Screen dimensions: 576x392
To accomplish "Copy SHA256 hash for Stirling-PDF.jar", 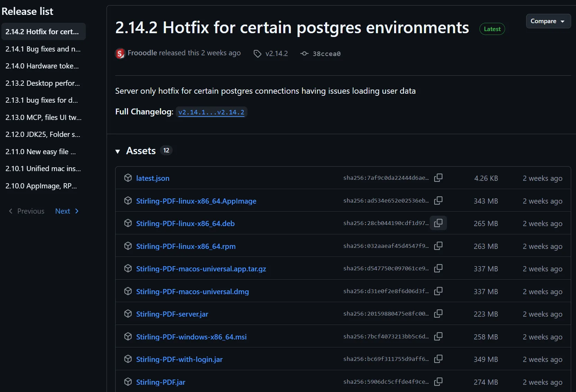I will [x=438, y=382].
